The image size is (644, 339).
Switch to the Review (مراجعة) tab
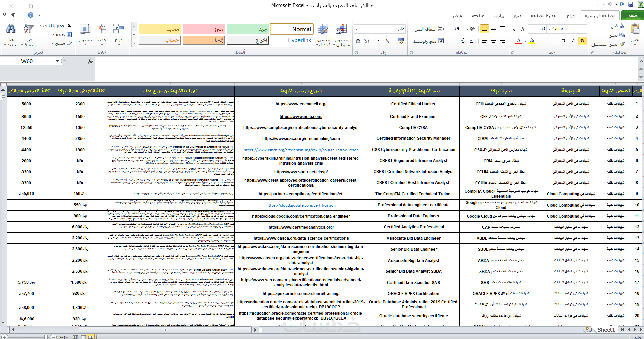tap(477, 16)
